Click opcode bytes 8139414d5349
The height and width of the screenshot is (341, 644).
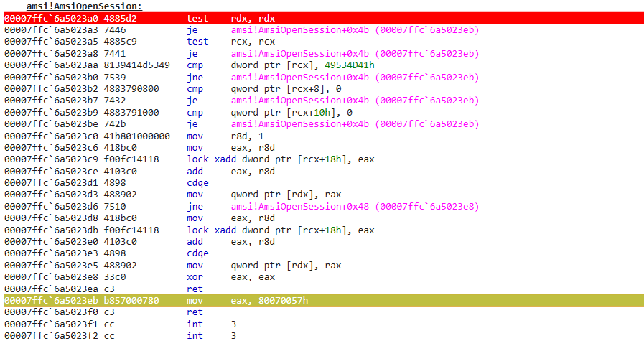click(137, 65)
